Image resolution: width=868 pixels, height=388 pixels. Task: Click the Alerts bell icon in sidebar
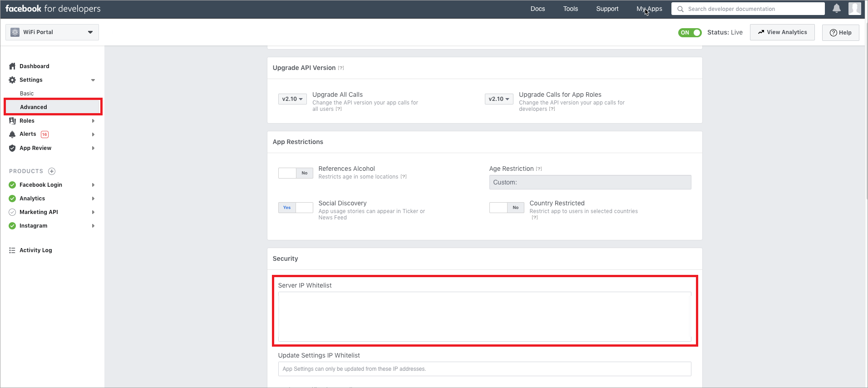coord(12,134)
